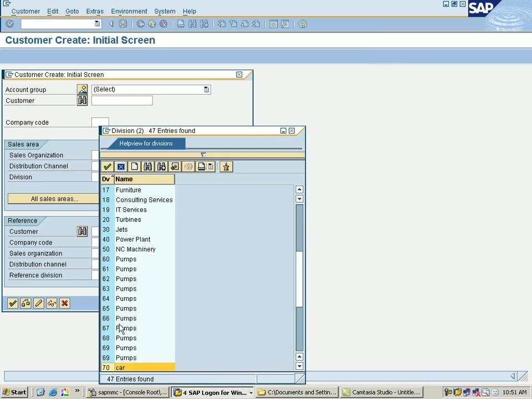The height and width of the screenshot is (399, 532).
Task: Click the Find next icon in the Division popup
Action: [x=161, y=167]
